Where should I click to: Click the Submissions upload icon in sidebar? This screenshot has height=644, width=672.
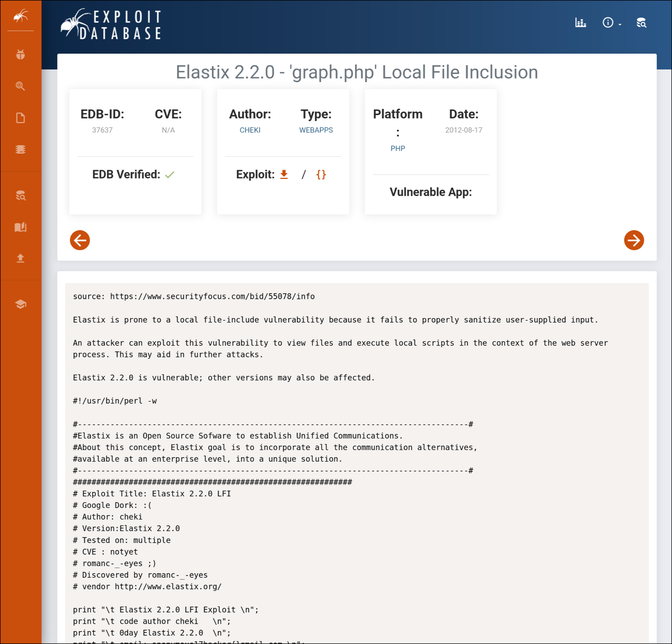[21, 259]
